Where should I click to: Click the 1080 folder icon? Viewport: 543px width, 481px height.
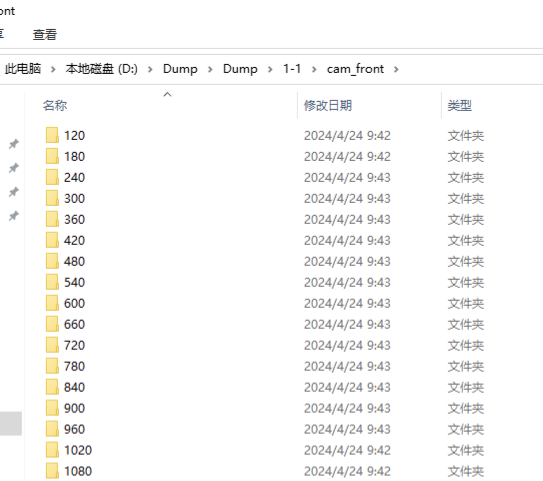click(52, 471)
